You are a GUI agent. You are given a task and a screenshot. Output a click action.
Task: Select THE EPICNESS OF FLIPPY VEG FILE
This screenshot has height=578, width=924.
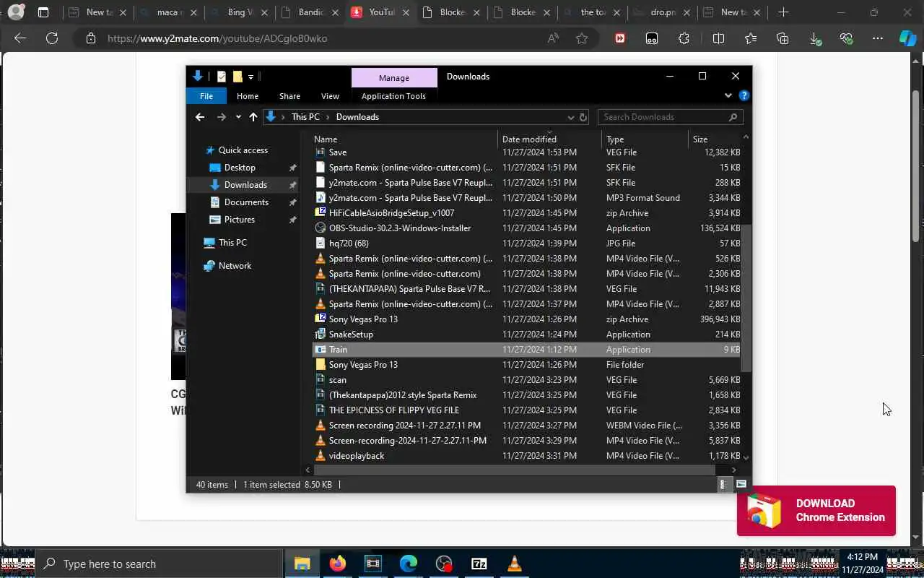[x=393, y=410]
